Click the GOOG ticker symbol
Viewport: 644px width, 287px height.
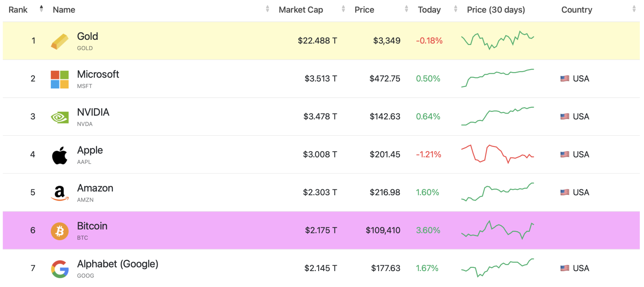pyautogui.click(x=86, y=276)
